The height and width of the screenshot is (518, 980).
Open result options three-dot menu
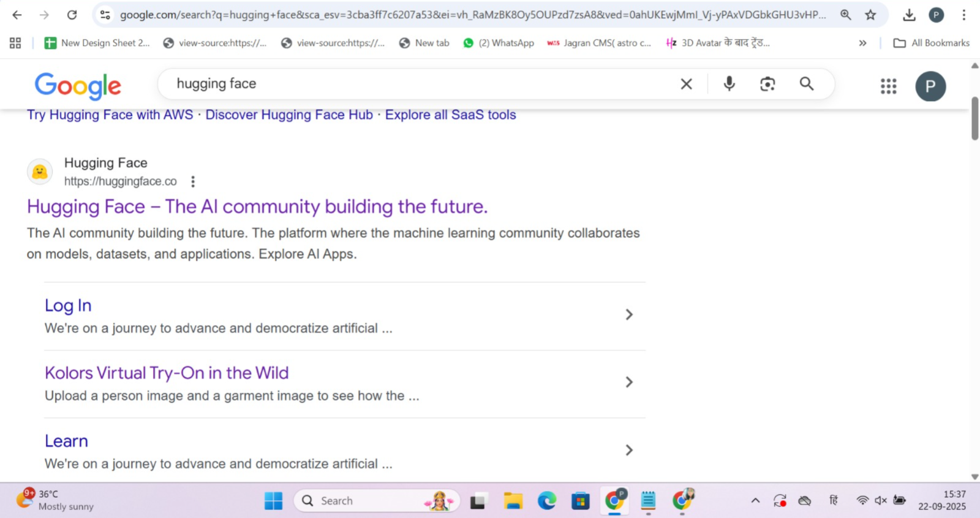[193, 181]
